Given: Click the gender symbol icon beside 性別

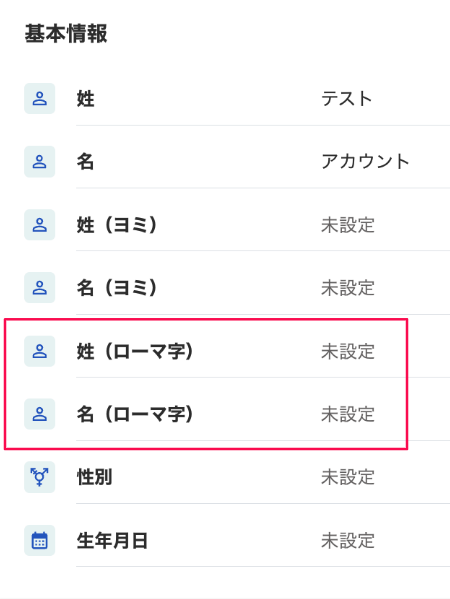Looking at the screenshot, I should [39, 477].
